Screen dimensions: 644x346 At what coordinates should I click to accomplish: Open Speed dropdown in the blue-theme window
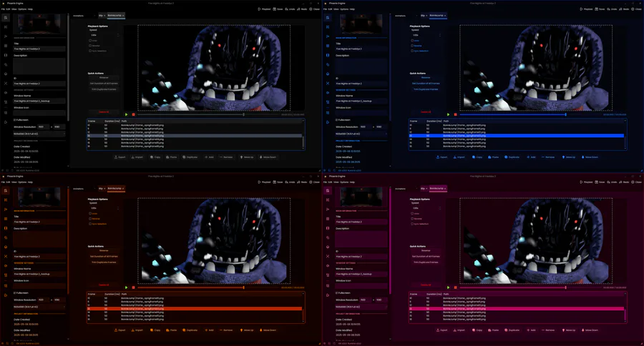click(x=426, y=35)
